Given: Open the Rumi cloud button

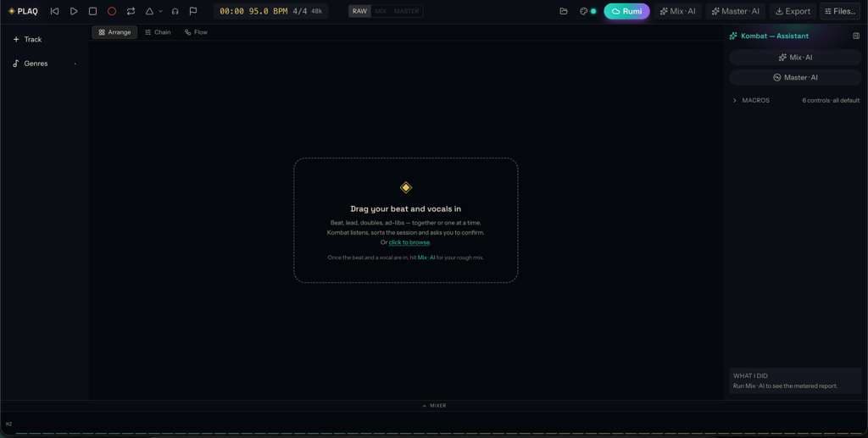Looking at the screenshot, I should tap(626, 11).
